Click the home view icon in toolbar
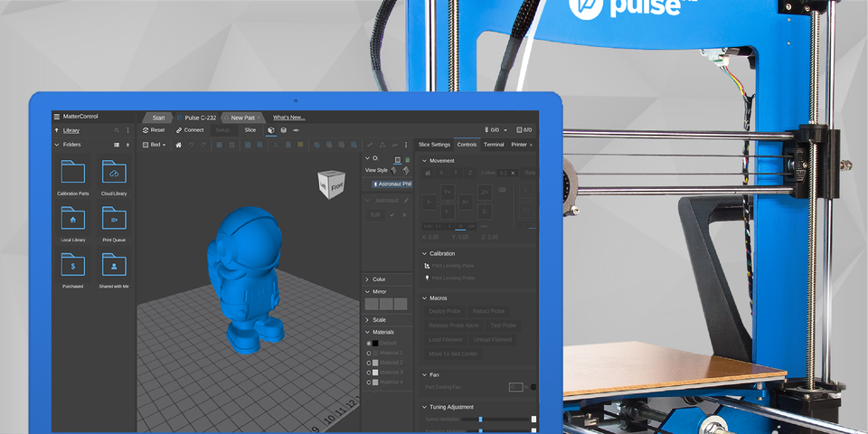Screen dimensions: 868x434 tap(178, 145)
